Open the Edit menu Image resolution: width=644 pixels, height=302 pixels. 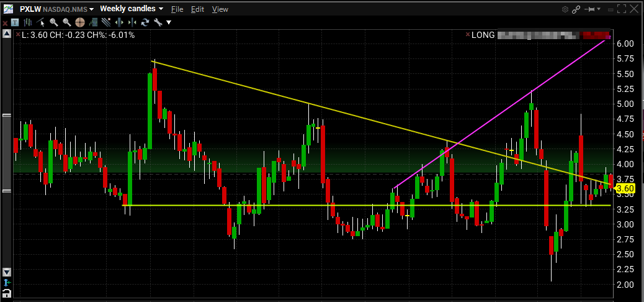[x=197, y=9]
